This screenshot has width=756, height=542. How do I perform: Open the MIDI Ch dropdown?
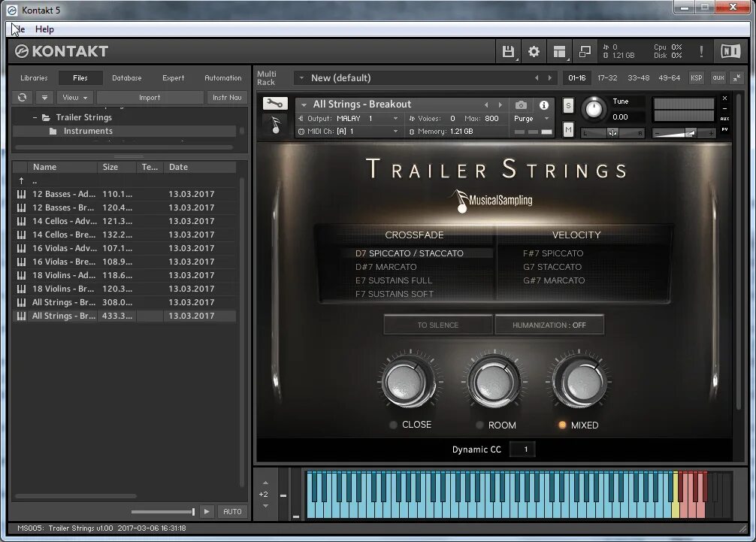(395, 131)
